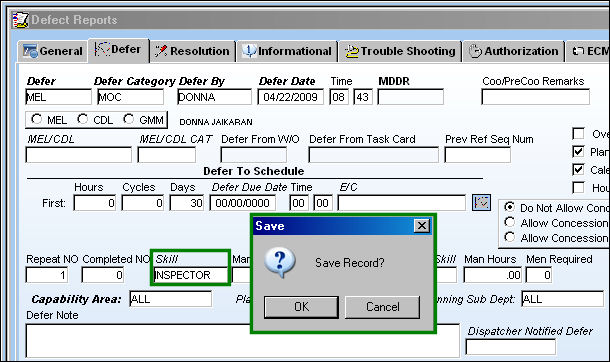Click the MEL/CDL CAT input field
This screenshot has height=362, width=610.
(x=167, y=155)
